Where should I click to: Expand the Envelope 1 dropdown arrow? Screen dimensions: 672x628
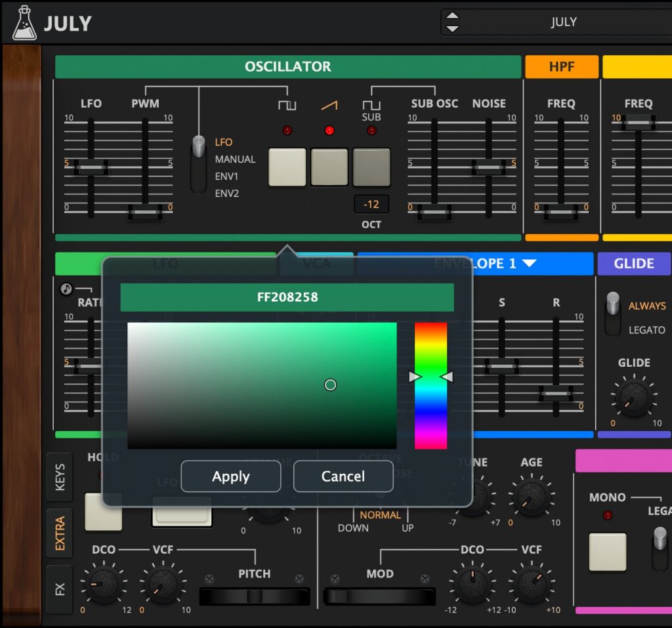(529, 264)
